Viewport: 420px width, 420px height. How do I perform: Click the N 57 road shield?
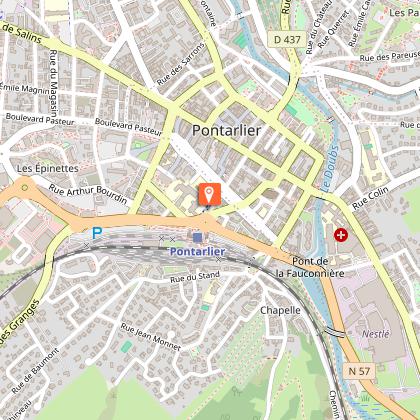pos(359,371)
